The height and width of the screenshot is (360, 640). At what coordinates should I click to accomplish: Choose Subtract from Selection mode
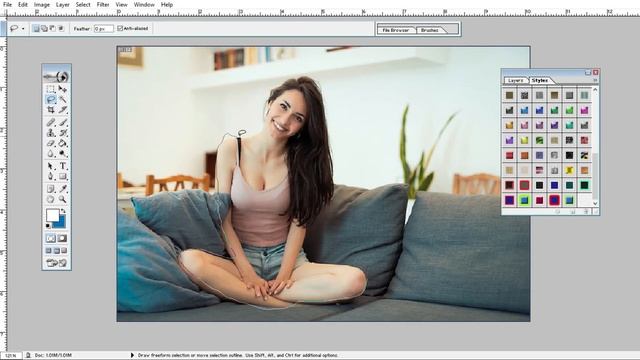[x=52, y=28]
